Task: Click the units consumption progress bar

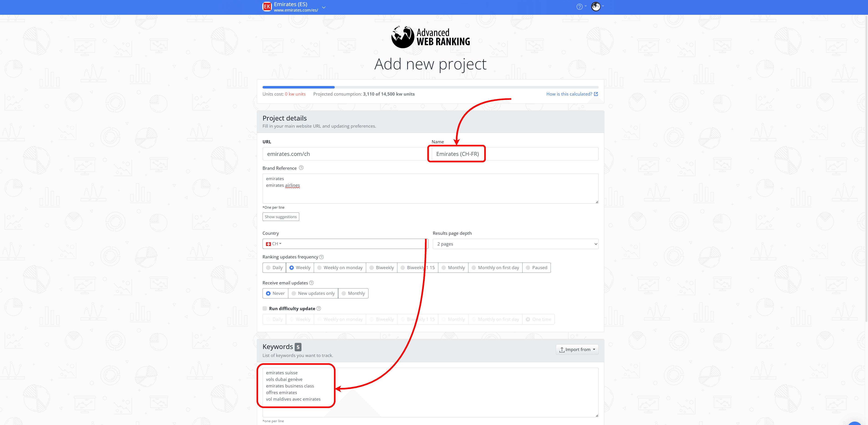Action: point(430,87)
